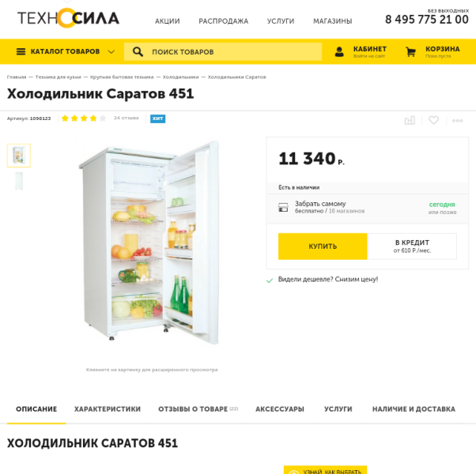
Task: Click the compare products chart icon
Action: [x=410, y=120]
